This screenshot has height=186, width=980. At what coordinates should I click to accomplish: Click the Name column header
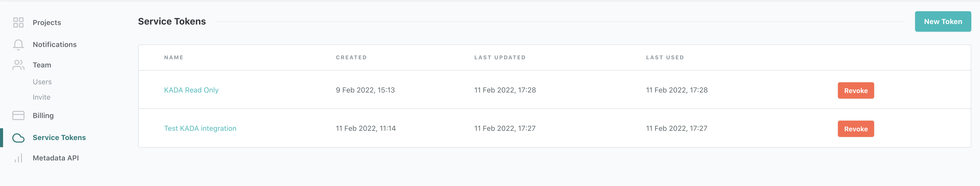tap(174, 57)
